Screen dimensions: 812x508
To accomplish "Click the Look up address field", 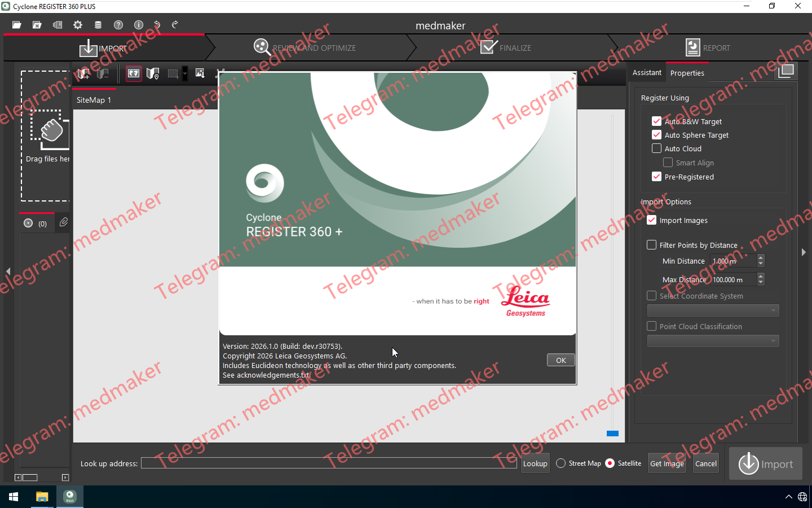I will pyautogui.click(x=329, y=463).
